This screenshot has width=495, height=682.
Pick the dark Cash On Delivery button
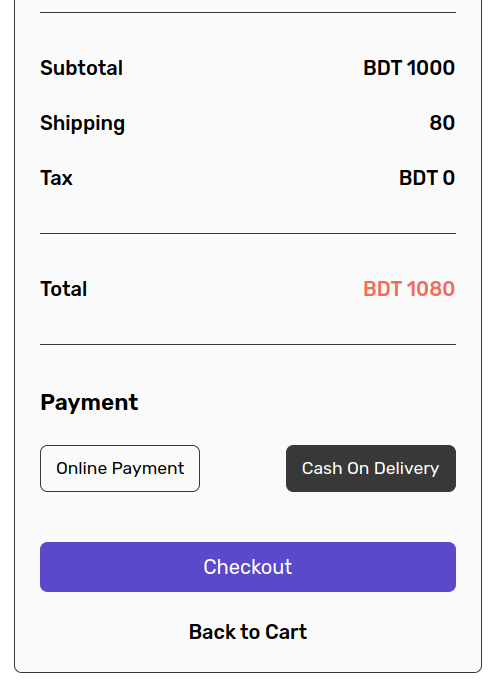[371, 468]
